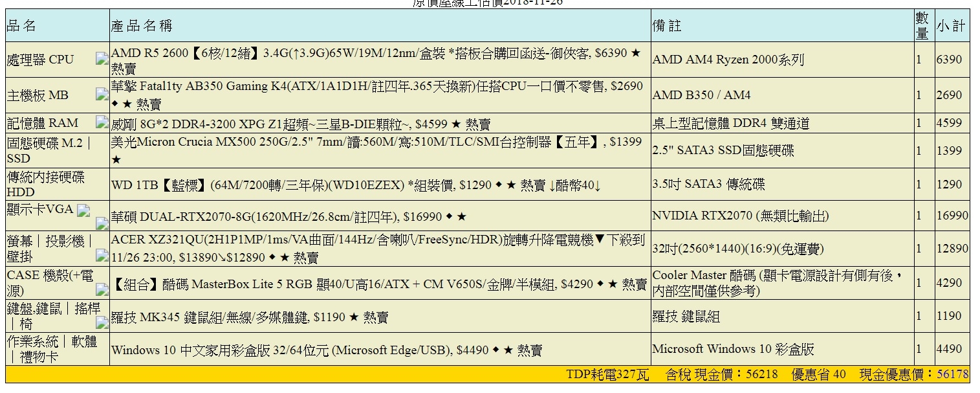Click the AMD AM4 Ryzen 2000系列 remark
980x393 pixels.
(728, 60)
